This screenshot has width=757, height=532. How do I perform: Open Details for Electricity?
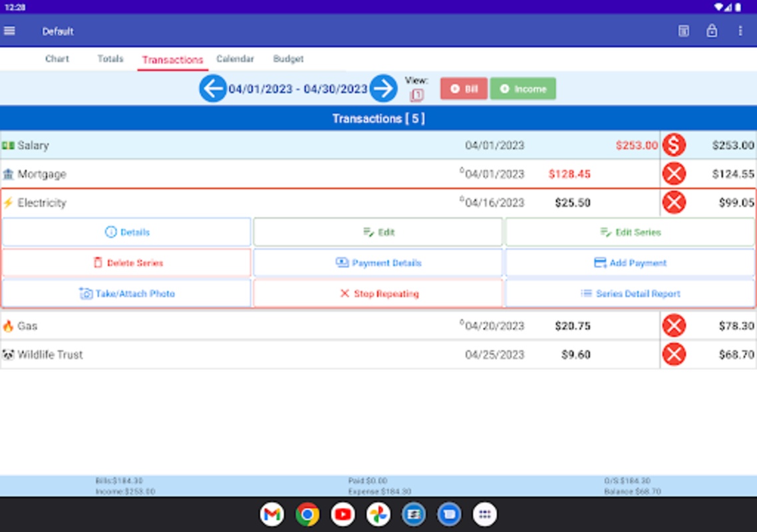[x=126, y=232]
